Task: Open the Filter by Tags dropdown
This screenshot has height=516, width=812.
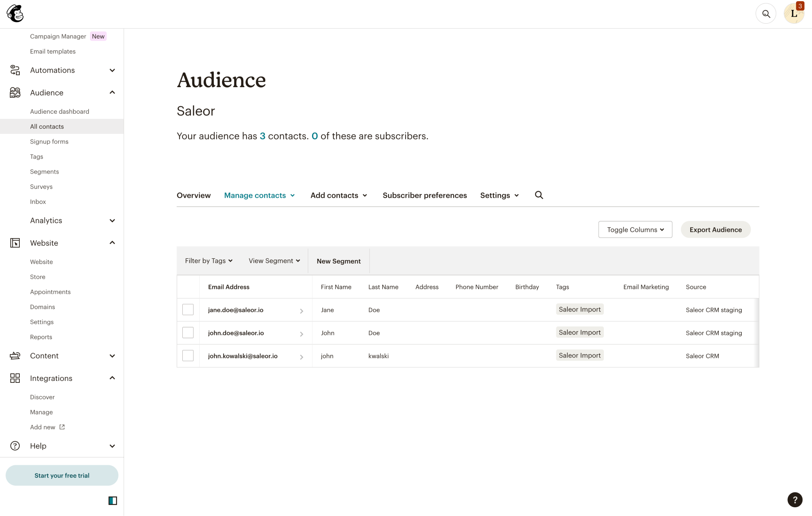Action: click(x=208, y=260)
